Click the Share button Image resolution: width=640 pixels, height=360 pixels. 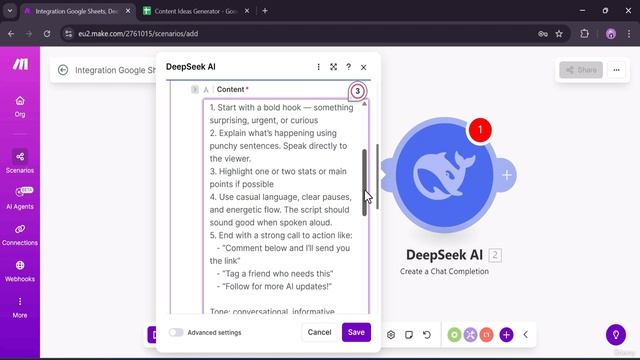[581, 70]
